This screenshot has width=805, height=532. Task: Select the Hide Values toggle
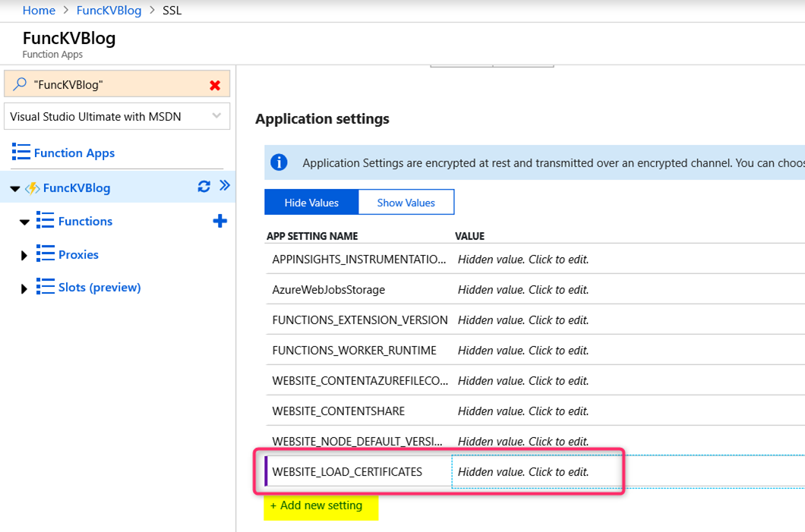coord(311,202)
